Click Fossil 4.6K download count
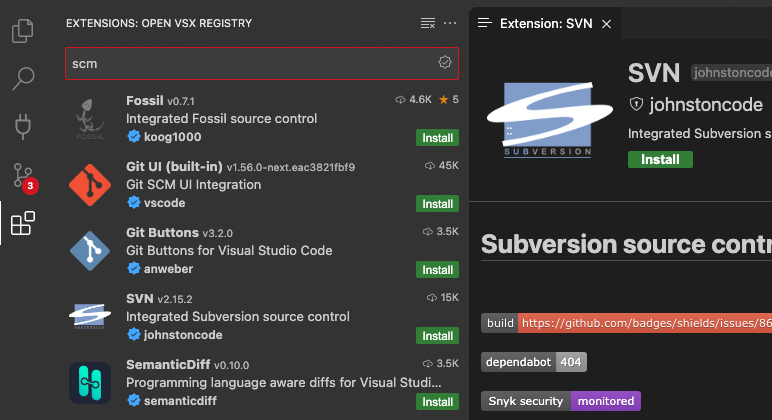Viewport: 772px width, 420px height. click(414, 99)
